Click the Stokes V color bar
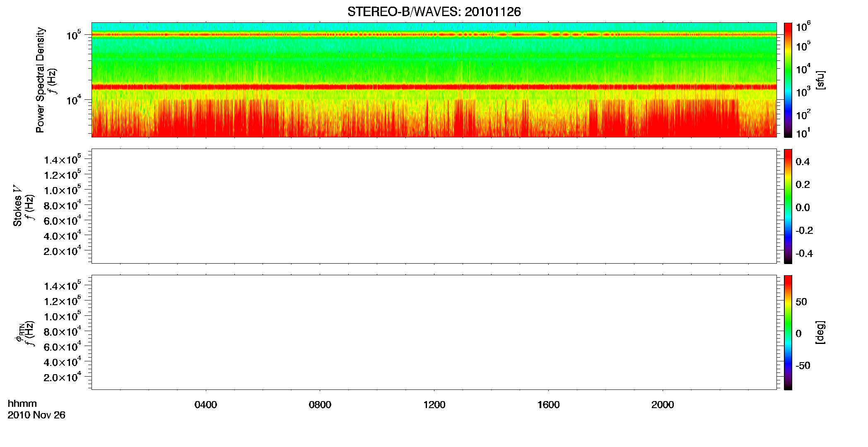This screenshot has width=868, height=447. [x=788, y=206]
